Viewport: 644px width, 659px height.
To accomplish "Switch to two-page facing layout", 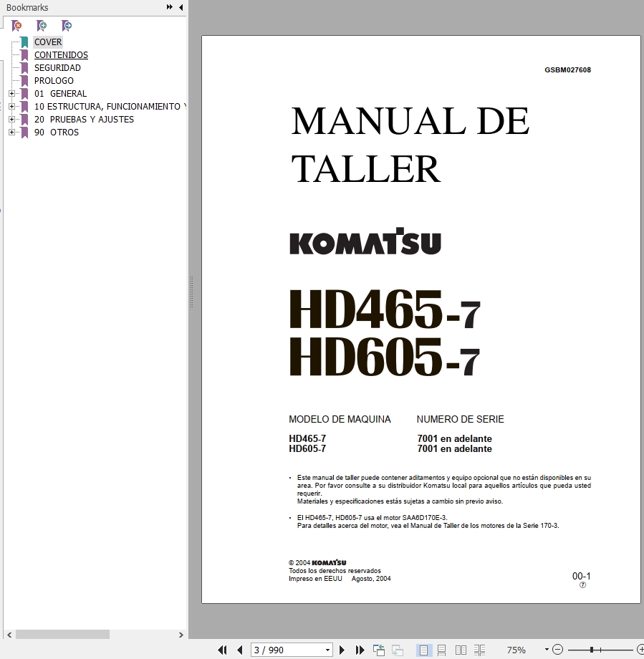I will [461, 650].
